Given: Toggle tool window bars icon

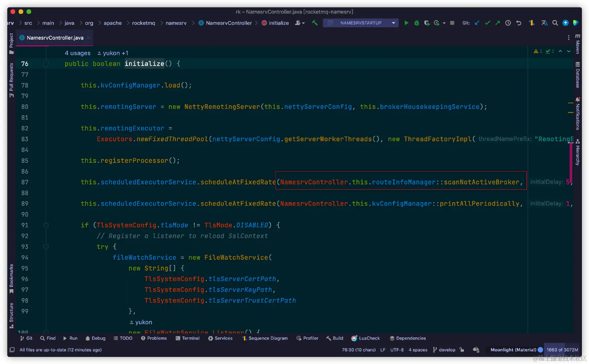Looking at the screenshot, I should (x=12, y=350).
